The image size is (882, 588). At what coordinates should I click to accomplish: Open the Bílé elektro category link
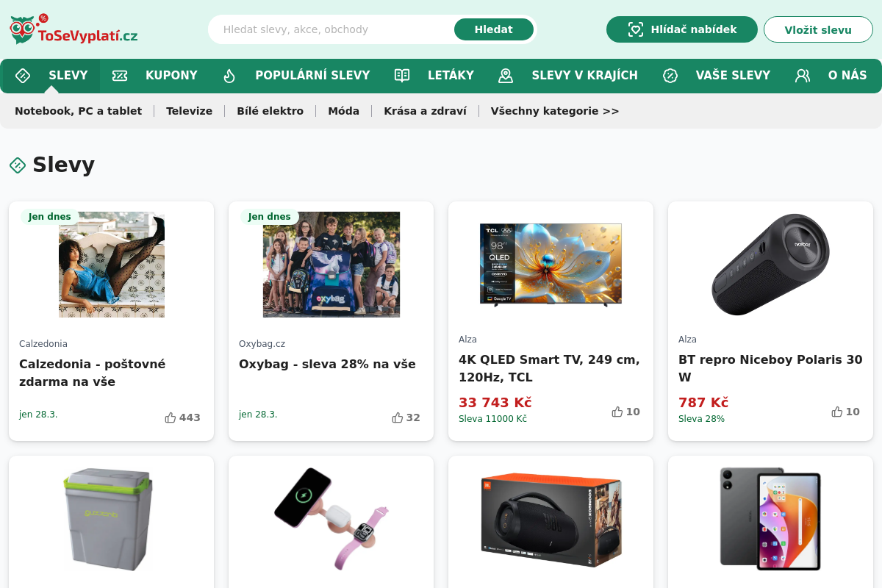[270, 111]
